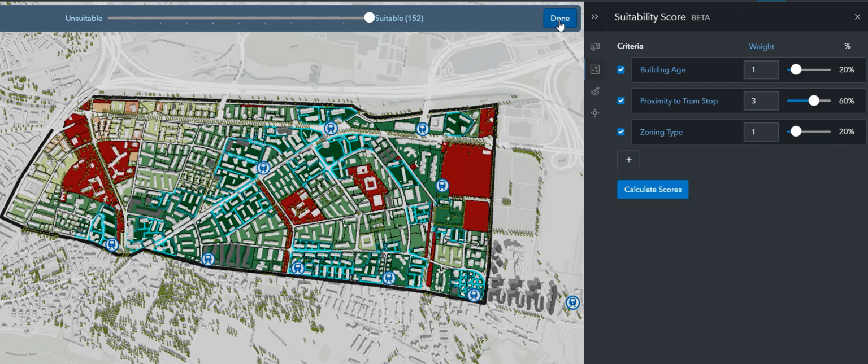Click the tram stop icon right of the boundary
The height and width of the screenshot is (364, 868).
pos(572,302)
